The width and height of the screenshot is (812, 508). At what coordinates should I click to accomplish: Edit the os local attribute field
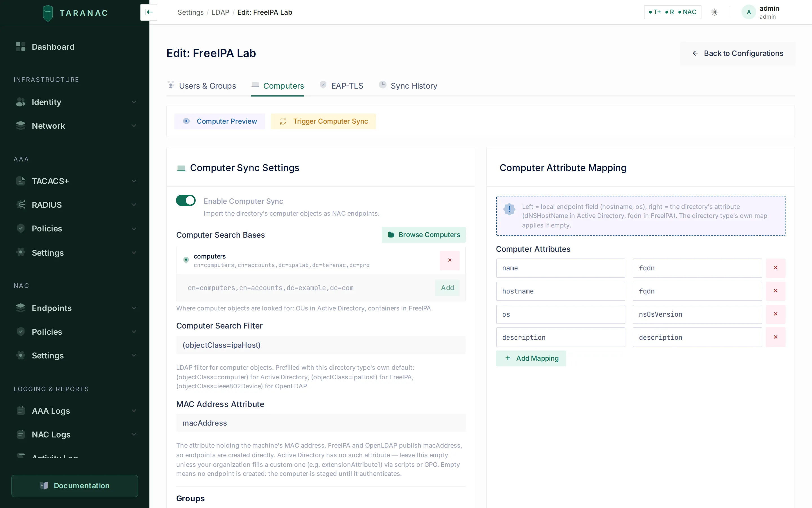pos(560,314)
